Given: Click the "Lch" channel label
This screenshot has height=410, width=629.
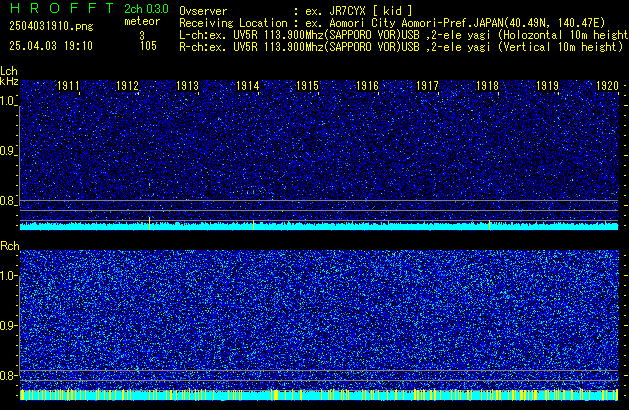Looking at the screenshot, I should pyautogui.click(x=9, y=71).
